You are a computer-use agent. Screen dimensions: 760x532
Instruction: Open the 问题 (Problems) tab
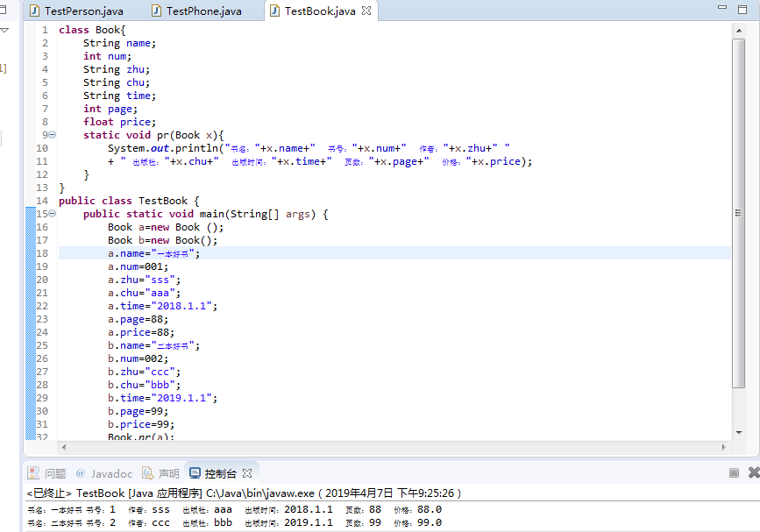click(x=48, y=473)
